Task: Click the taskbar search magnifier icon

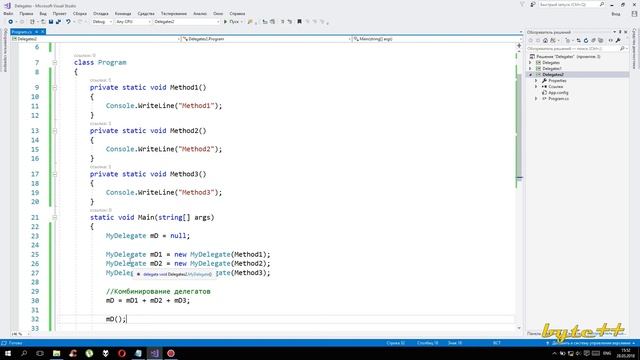Action: pyautogui.click(x=24, y=353)
